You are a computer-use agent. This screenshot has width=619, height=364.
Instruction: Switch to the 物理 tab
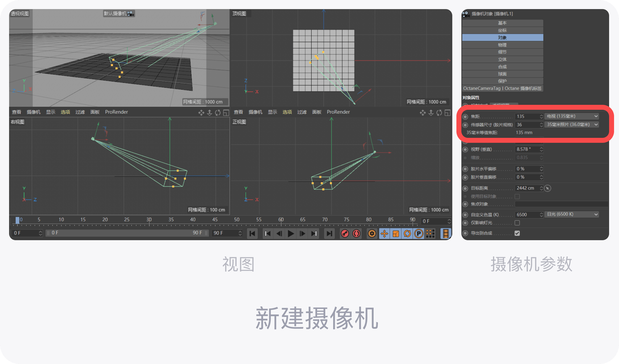502,45
